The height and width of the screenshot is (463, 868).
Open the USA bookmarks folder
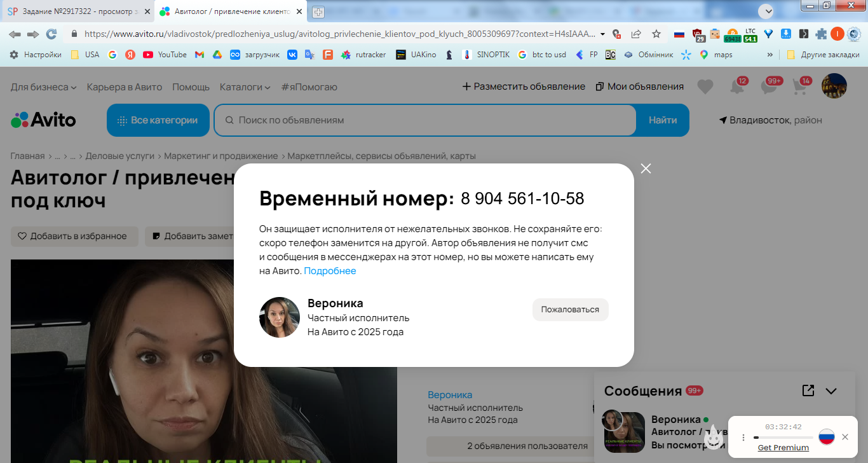coord(85,55)
